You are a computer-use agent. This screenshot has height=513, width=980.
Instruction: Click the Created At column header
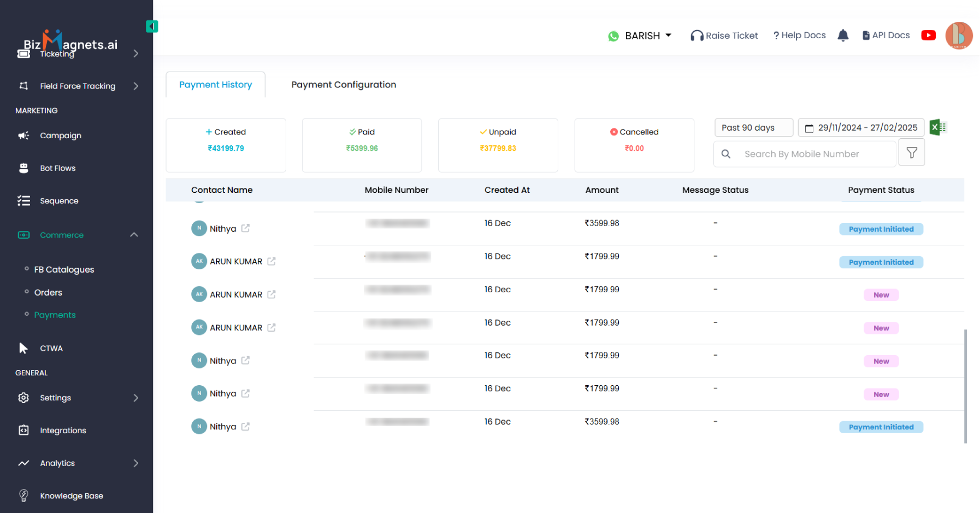coord(507,190)
